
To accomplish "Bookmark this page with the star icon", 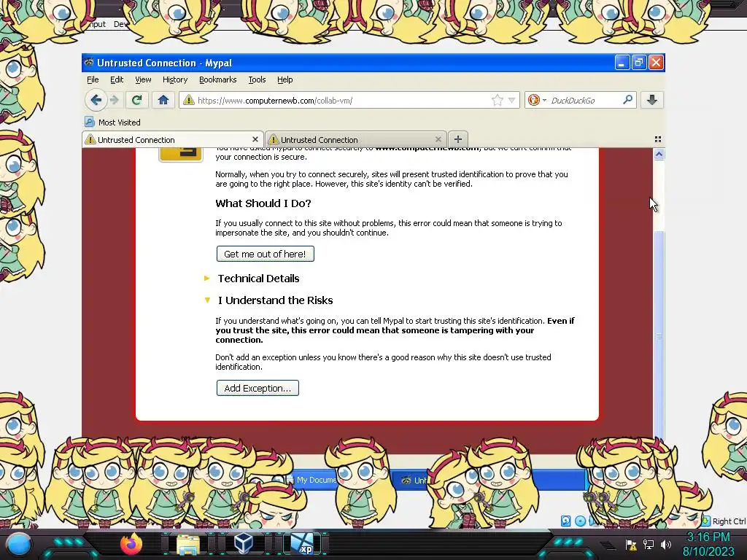I will pos(498,100).
